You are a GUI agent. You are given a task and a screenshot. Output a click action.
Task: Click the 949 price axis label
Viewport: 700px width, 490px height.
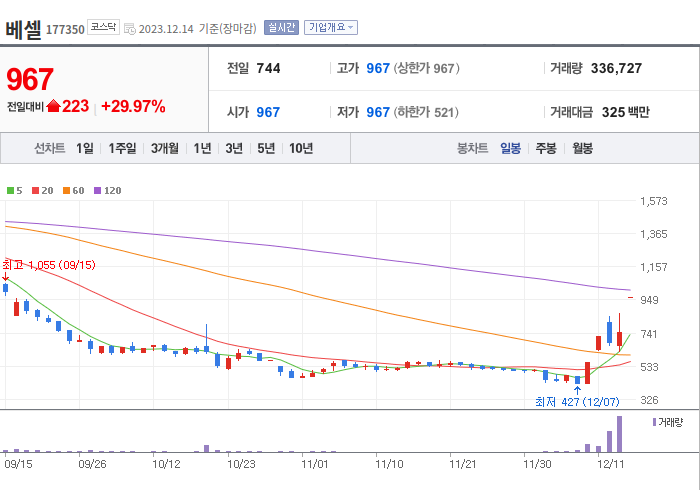(x=649, y=300)
